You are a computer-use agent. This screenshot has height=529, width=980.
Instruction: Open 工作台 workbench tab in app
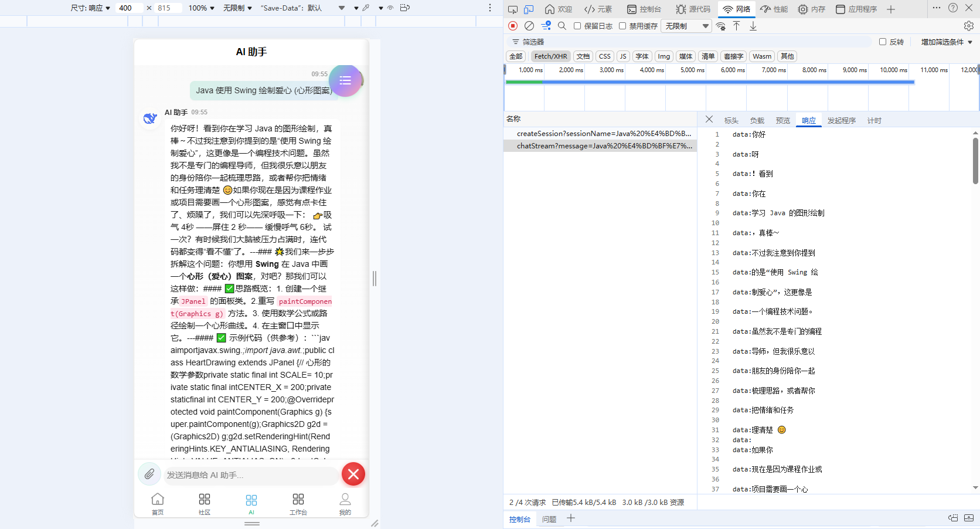pyautogui.click(x=298, y=504)
